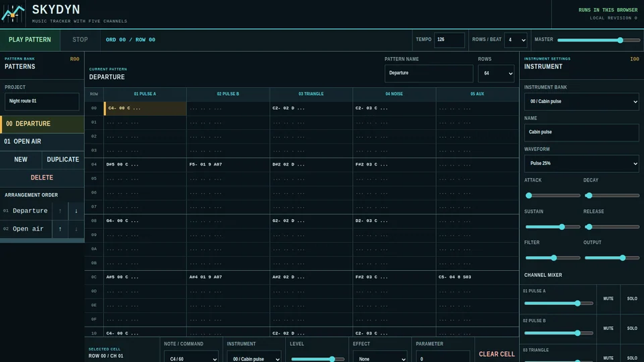Select cell 'G2- 02 D' in row 08
This screenshot has width=644, height=362.
click(311, 221)
